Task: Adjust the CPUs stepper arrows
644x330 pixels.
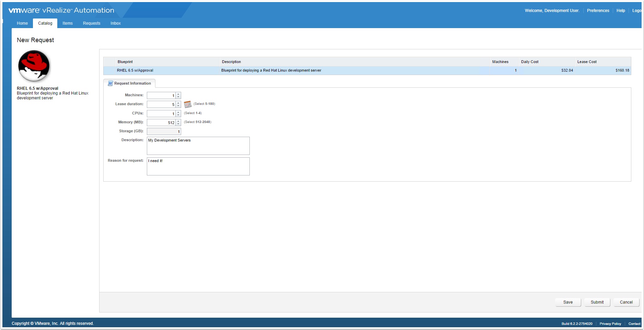Action: (178, 113)
